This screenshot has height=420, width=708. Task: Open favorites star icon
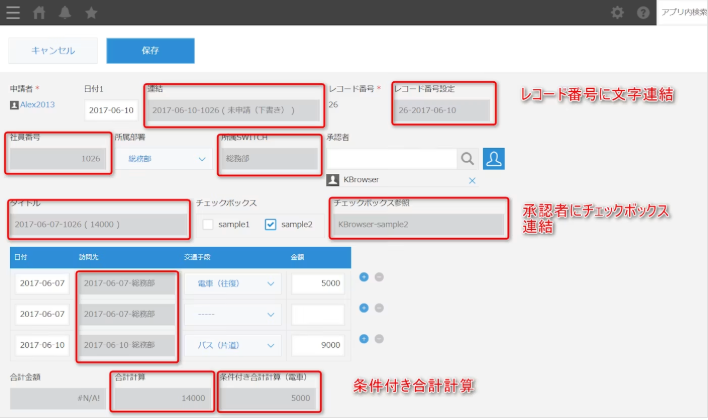[x=91, y=12]
